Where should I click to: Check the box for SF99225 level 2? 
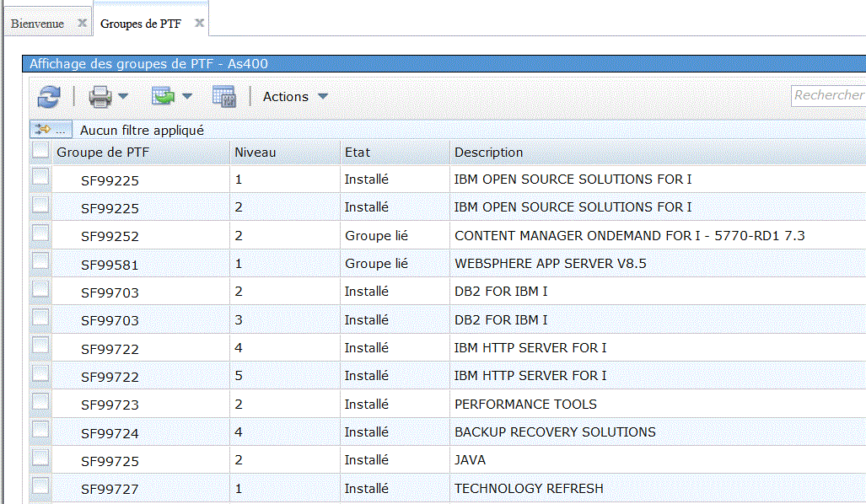(40, 206)
